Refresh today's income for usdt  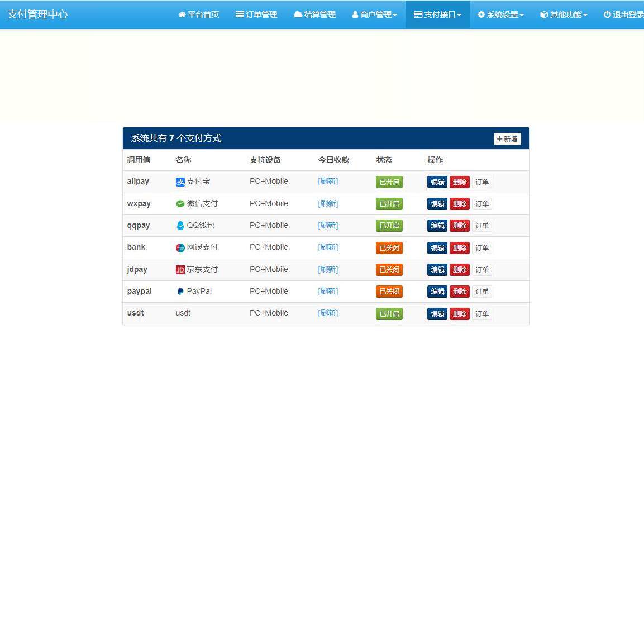328,313
